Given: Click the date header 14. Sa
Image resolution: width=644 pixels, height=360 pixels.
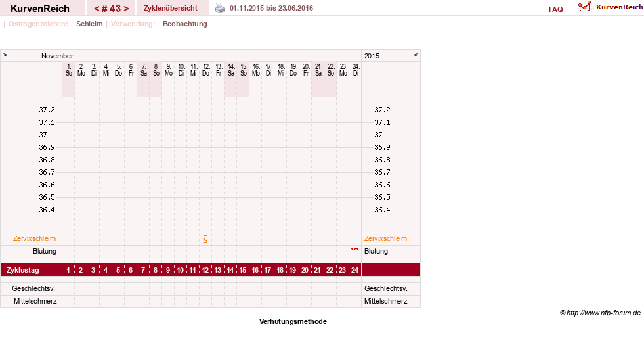Looking at the screenshot, I should pos(231,70).
